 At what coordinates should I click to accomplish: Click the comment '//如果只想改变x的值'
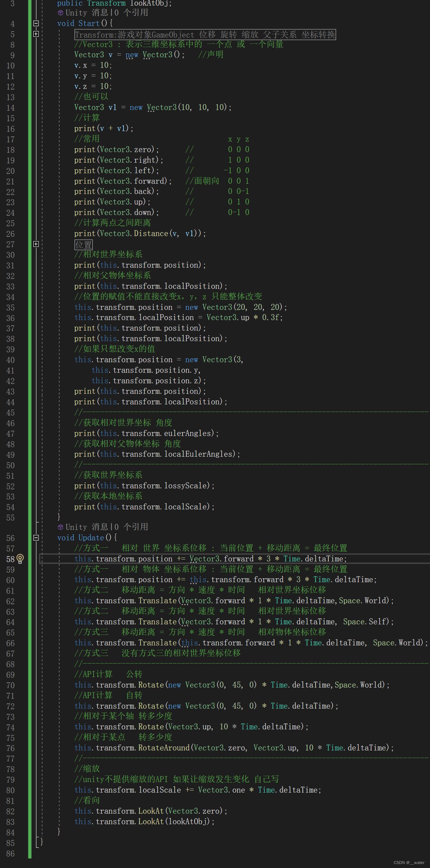pos(115,349)
